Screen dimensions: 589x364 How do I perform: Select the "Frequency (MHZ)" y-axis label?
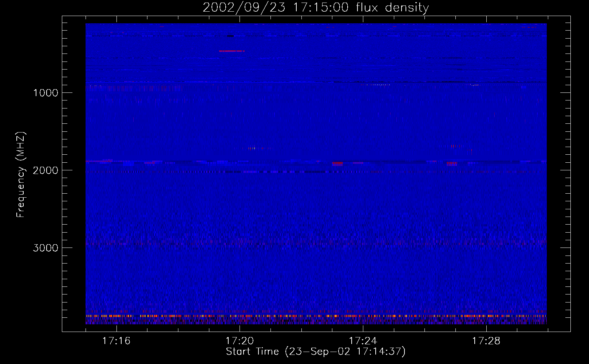pyautogui.click(x=21, y=175)
